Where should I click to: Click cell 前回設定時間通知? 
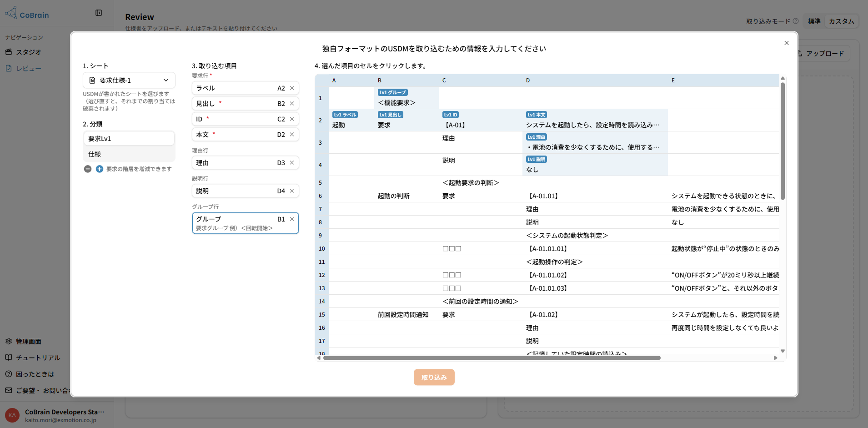pyautogui.click(x=406, y=315)
